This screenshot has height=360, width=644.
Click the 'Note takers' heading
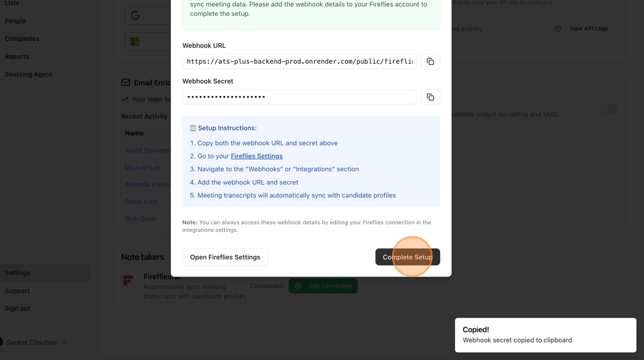point(143,257)
